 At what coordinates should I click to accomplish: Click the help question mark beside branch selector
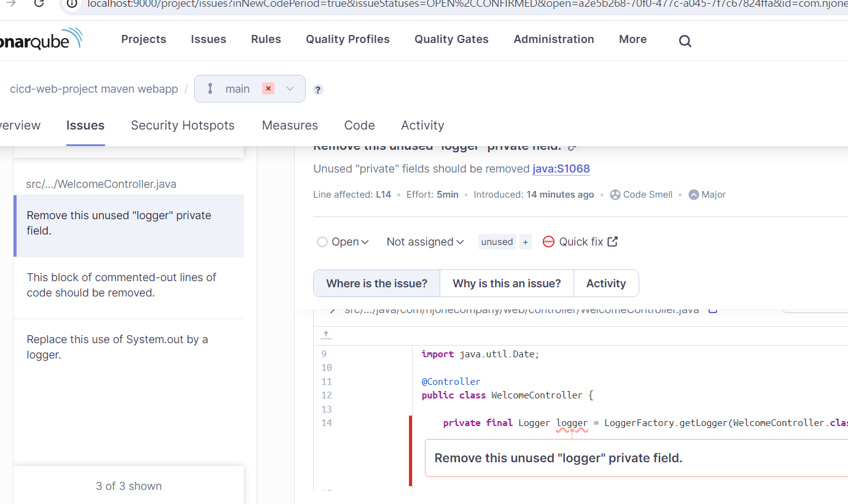tap(318, 90)
